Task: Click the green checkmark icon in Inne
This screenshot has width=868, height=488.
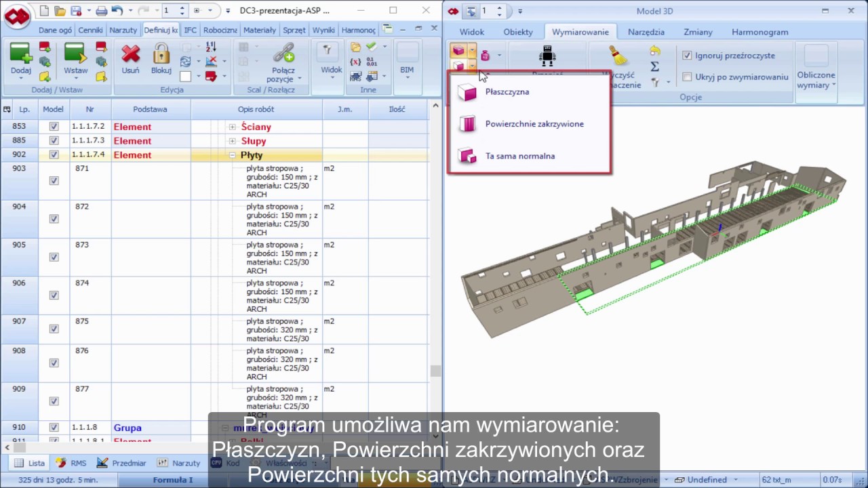Action: (x=371, y=47)
